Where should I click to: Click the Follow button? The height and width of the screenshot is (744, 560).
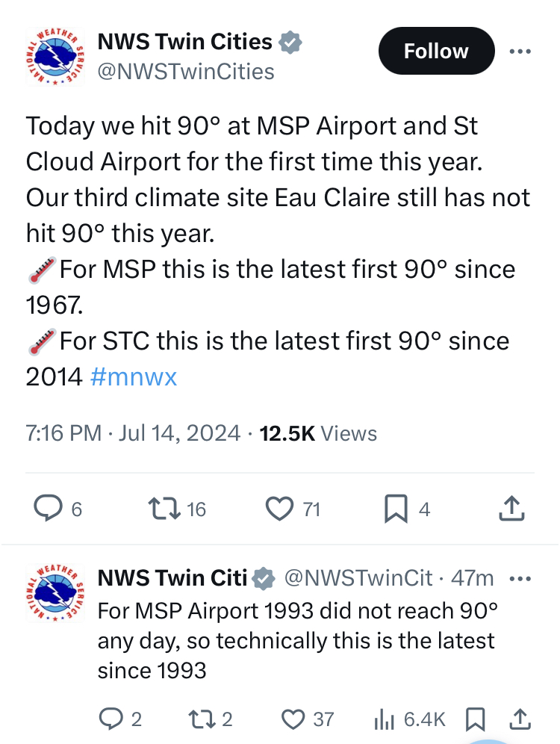click(436, 51)
